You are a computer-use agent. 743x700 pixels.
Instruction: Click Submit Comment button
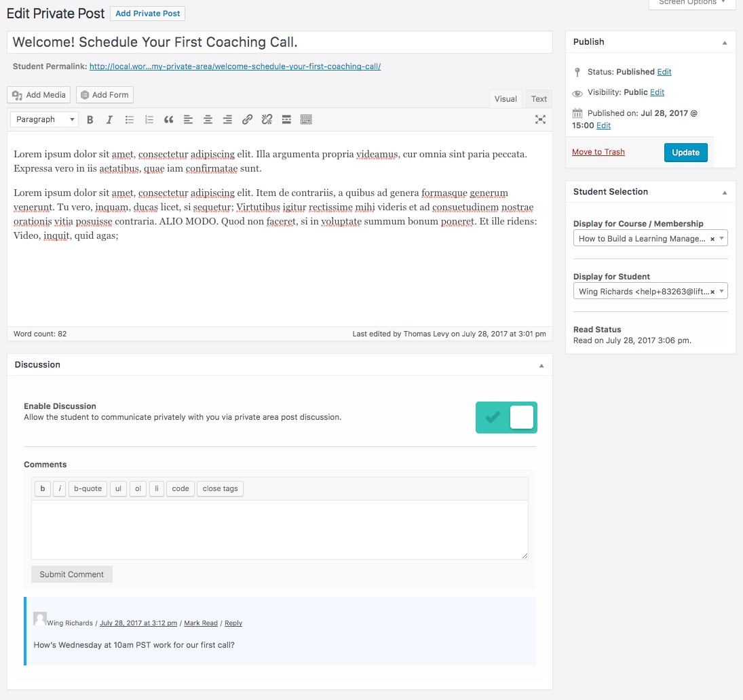[x=71, y=575]
